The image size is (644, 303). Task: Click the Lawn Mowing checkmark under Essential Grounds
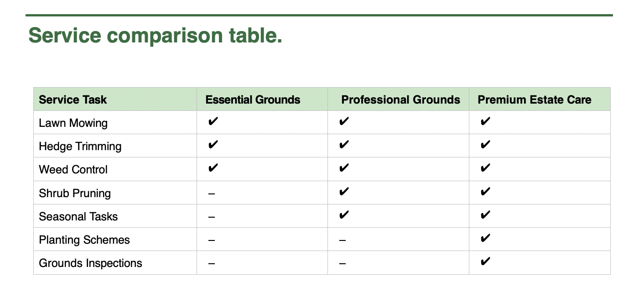(213, 122)
